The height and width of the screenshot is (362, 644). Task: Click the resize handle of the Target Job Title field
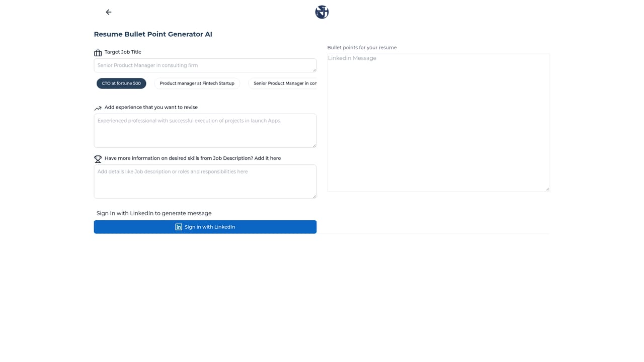314,70
